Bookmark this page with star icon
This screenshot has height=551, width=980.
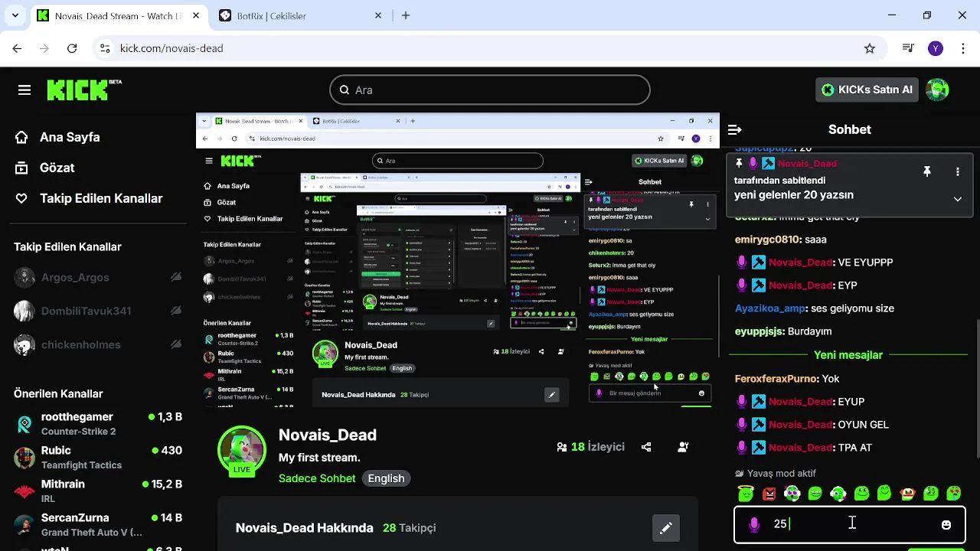click(870, 48)
